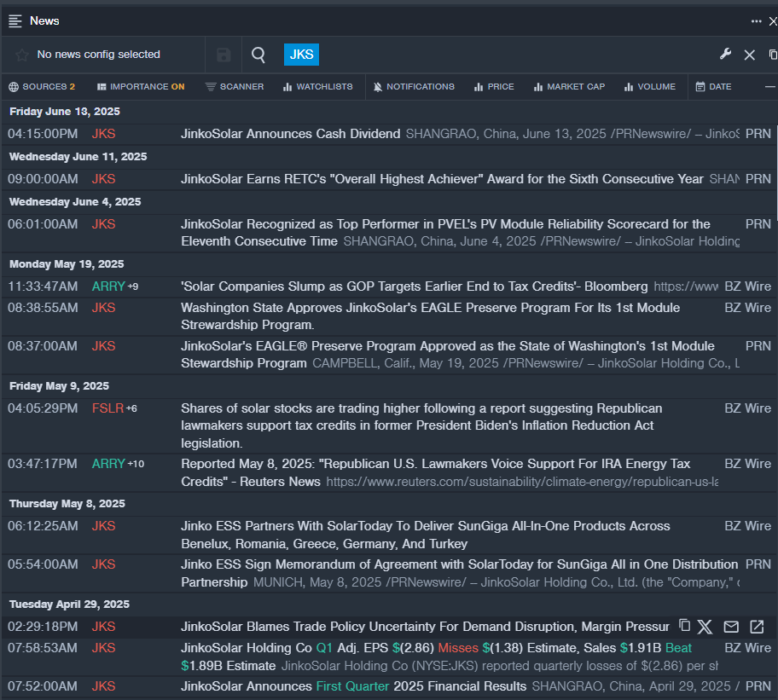The image size is (778, 700).
Task: Open the Volume filter
Action: tap(650, 87)
